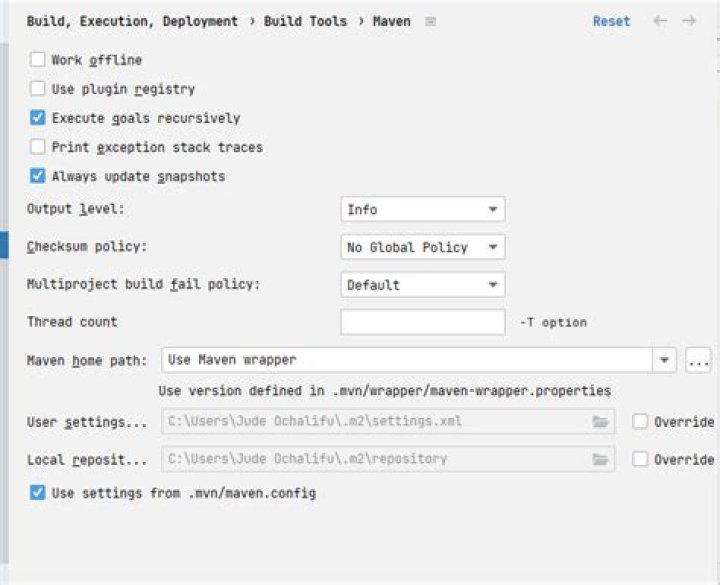The height and width of the screenshot is (585, 720).
Task: Toggle Use plugin registry checkbox
Action: tap(38, 88)
